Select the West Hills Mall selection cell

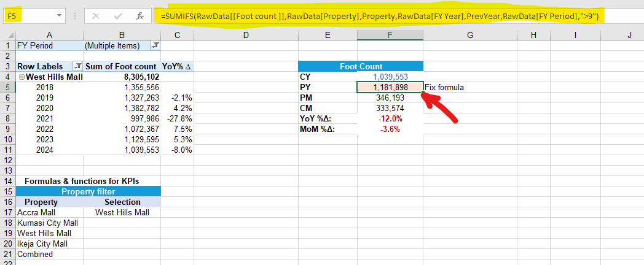tap(122, 212)
